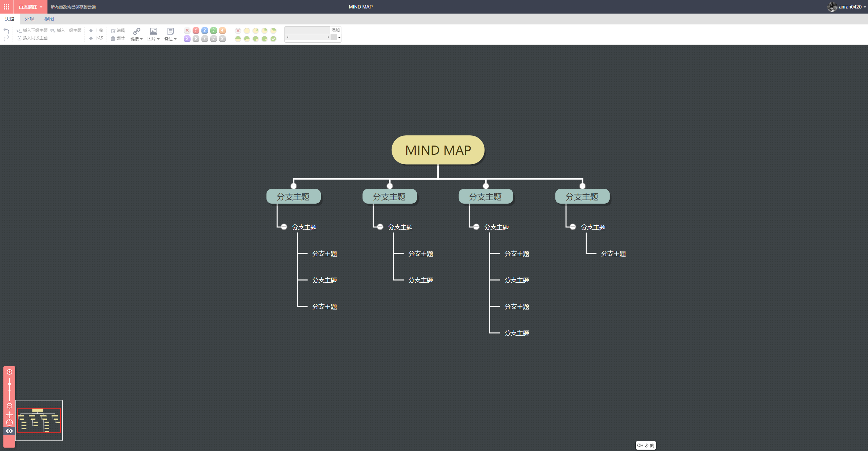Expand the 图片 dropdown arrow

158,39
